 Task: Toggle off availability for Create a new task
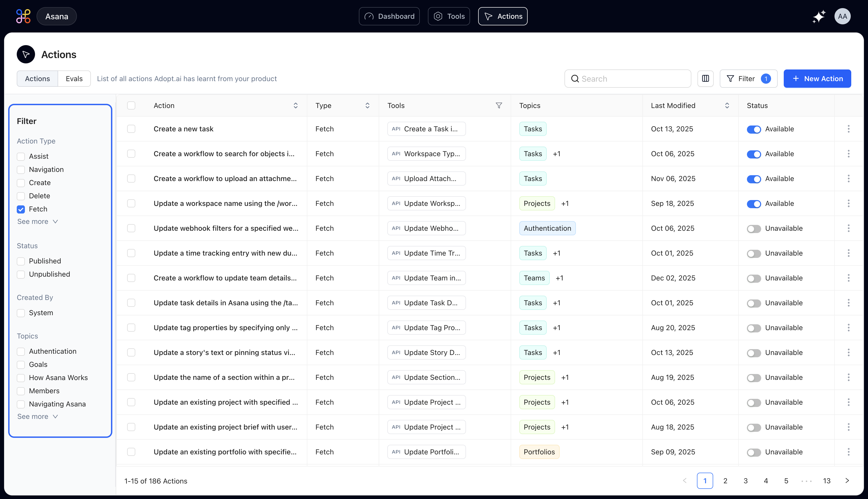754,129
